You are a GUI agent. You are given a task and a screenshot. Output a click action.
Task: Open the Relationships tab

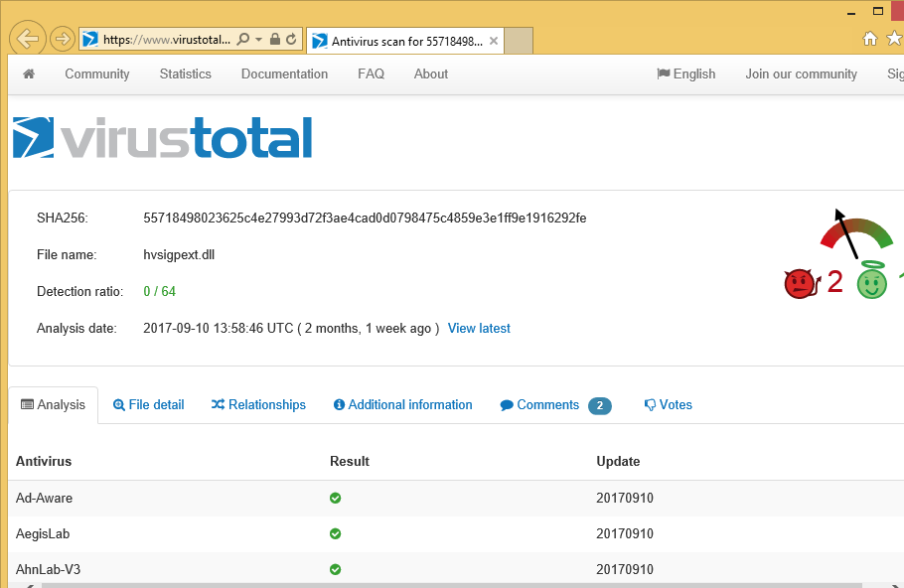(x=258, y=405)
